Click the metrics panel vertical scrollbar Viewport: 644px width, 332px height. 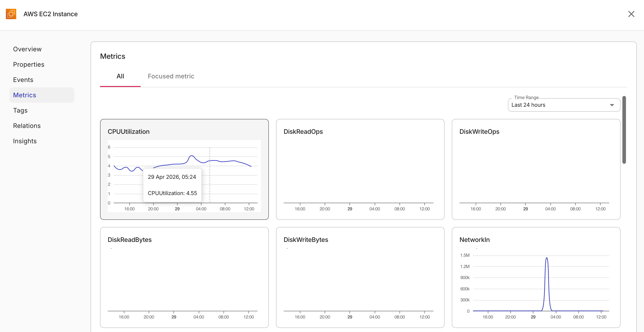(624, 130)
